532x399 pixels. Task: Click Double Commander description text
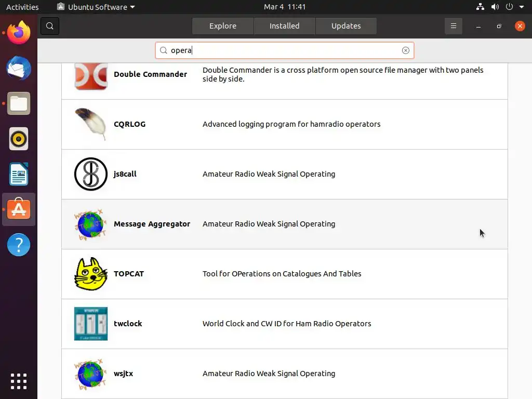pos(343,74)
